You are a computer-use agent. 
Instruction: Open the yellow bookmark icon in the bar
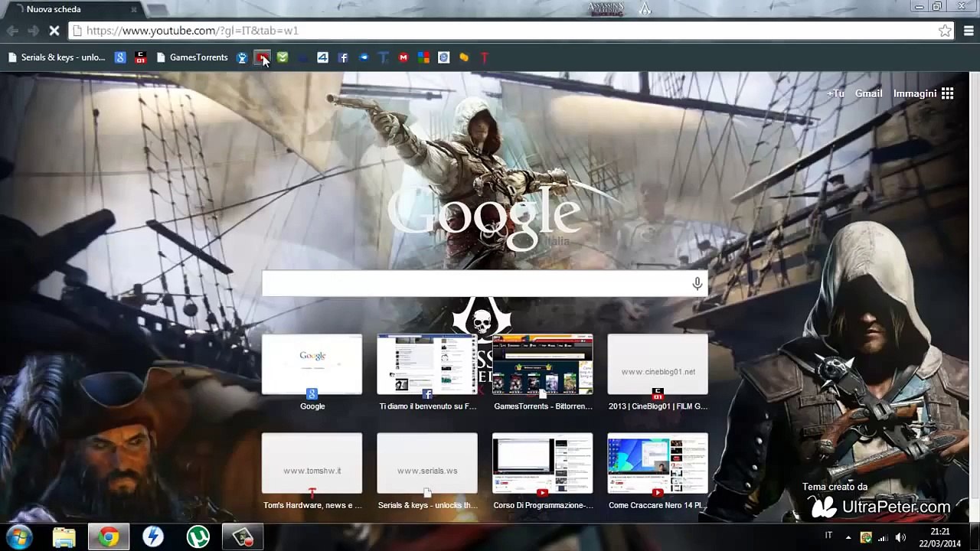click(x=464, y=57)
